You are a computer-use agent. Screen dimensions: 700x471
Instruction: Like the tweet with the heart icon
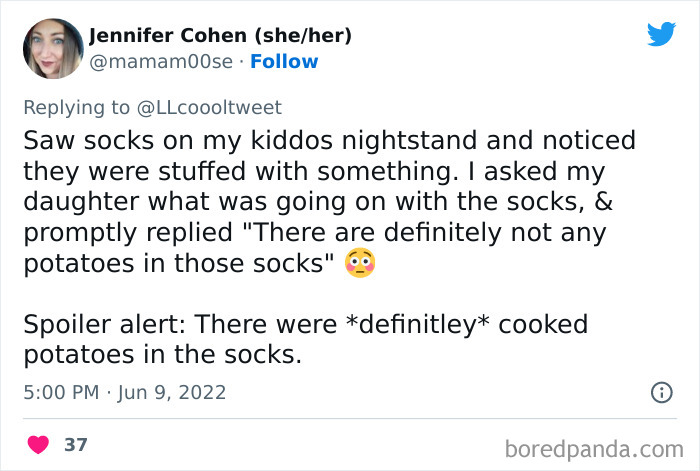[x=38, y=444]
